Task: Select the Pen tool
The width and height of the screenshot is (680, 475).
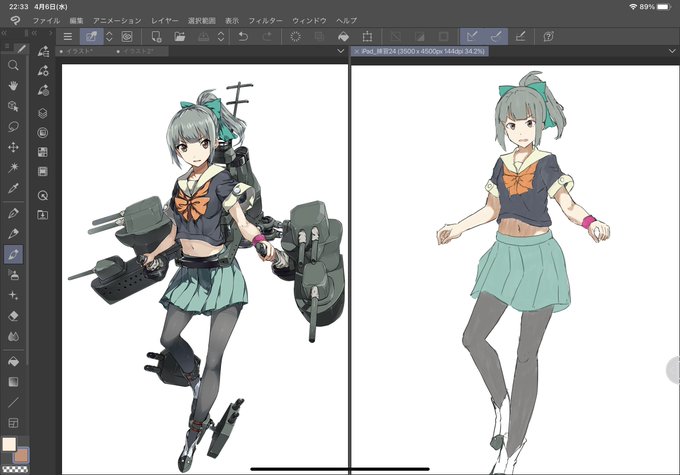Action: click(13, 213)
